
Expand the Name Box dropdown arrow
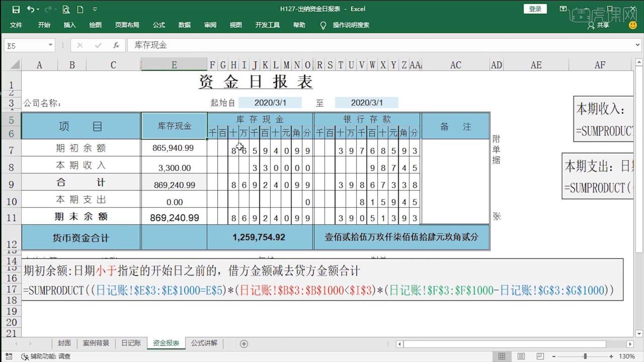click(x=50, y=45)
